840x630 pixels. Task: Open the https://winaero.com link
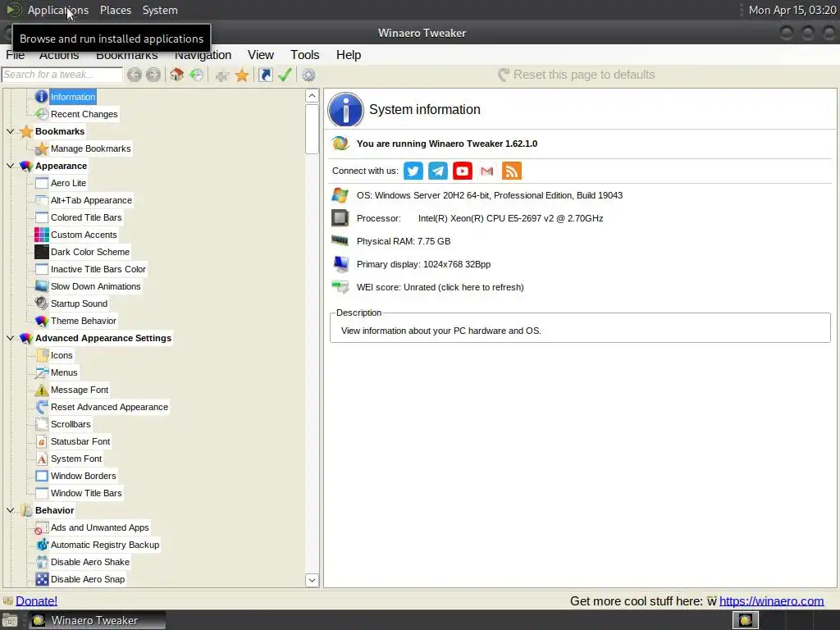pos(771,601)
